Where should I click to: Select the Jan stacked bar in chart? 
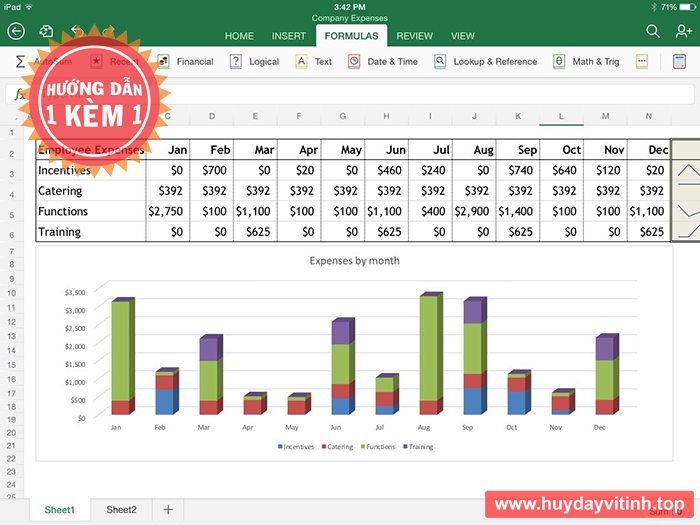123,356
